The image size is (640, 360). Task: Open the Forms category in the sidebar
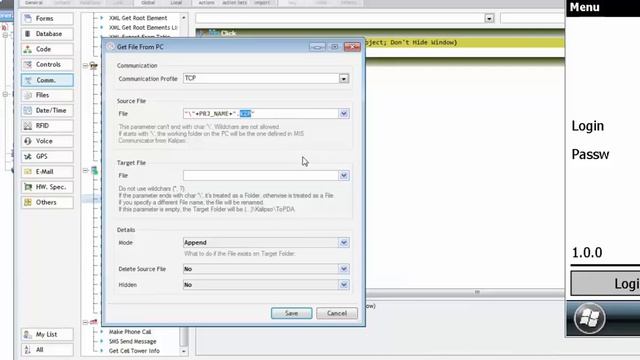point(47,19)
